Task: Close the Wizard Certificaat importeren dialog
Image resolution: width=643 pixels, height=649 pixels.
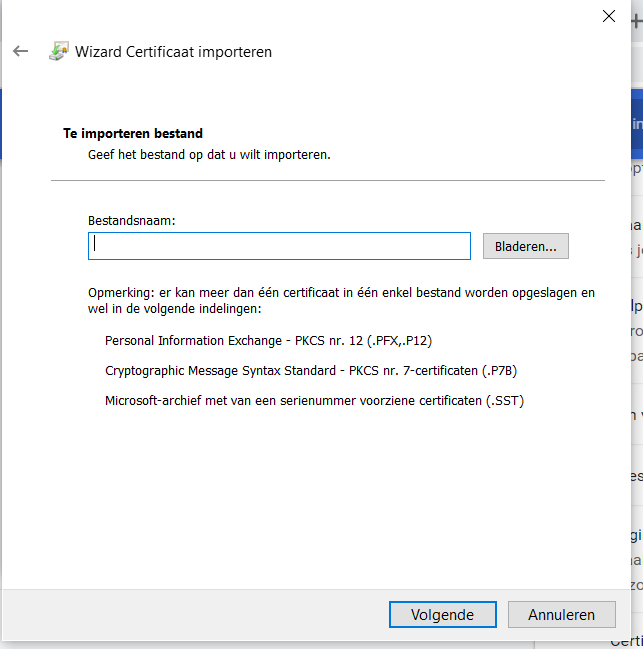Action: click(x=608, y=15)
